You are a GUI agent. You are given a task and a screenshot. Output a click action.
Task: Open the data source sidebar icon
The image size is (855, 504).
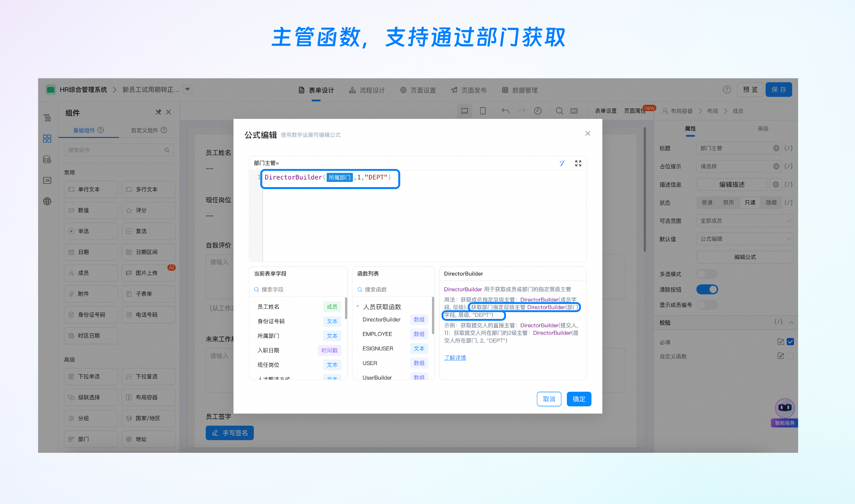click(x=47, y=160)
